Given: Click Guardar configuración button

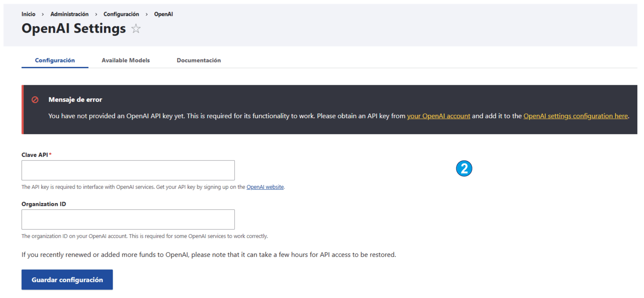Looking at the screenshot, I should [67, 280].
